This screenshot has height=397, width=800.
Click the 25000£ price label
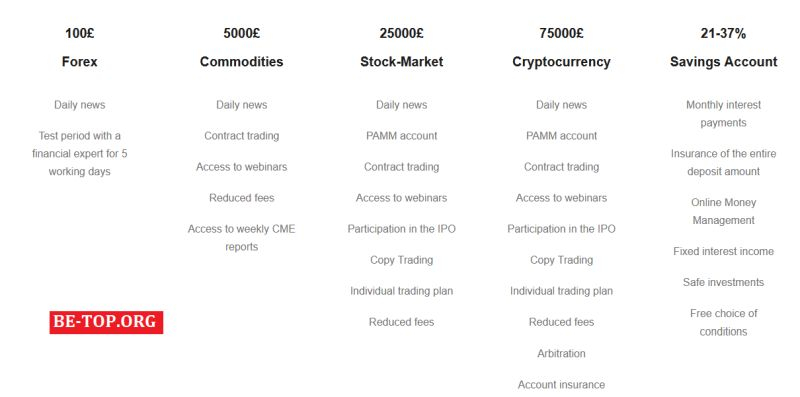(x=402, y=34)
